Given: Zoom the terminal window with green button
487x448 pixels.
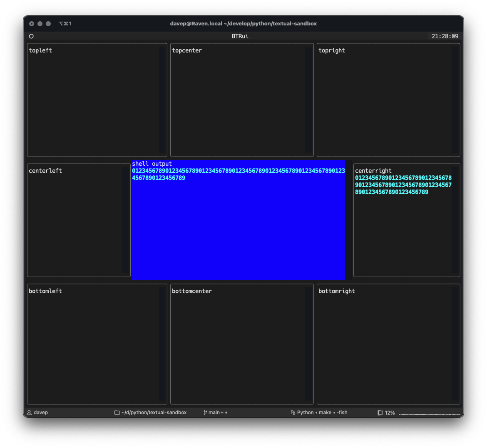Looking at the screenshot, I should (x=48, y=24).
